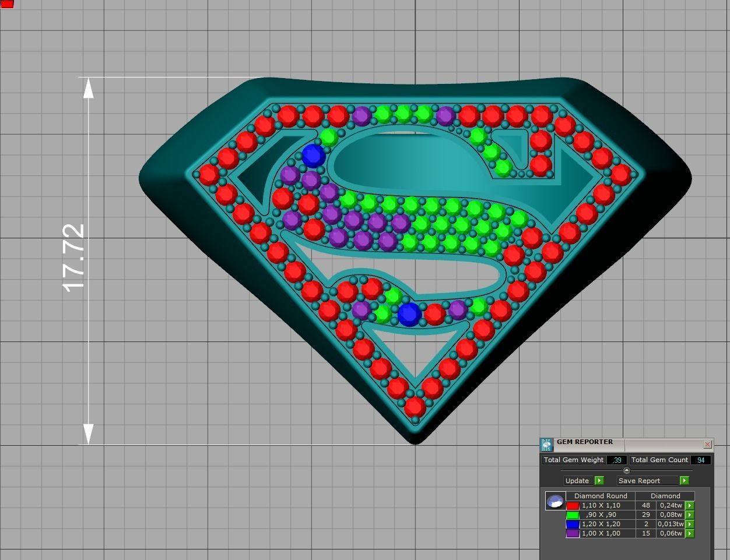Click the 'Total Gem Count' label

click(x=659, y=460)
